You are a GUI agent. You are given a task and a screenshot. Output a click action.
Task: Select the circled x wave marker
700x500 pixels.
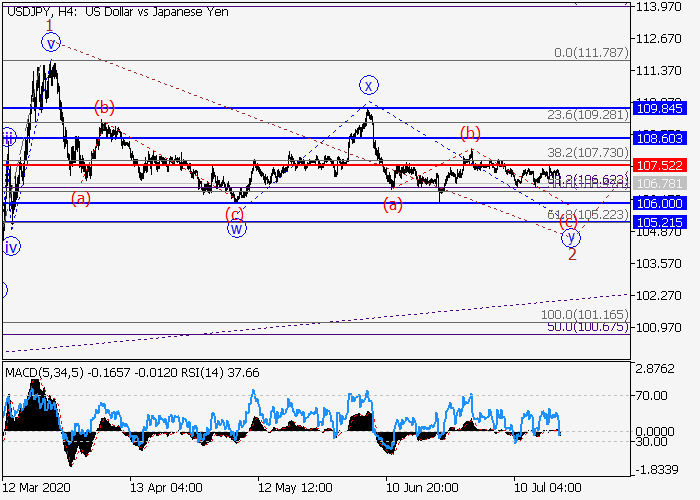[x=369, y=85]
